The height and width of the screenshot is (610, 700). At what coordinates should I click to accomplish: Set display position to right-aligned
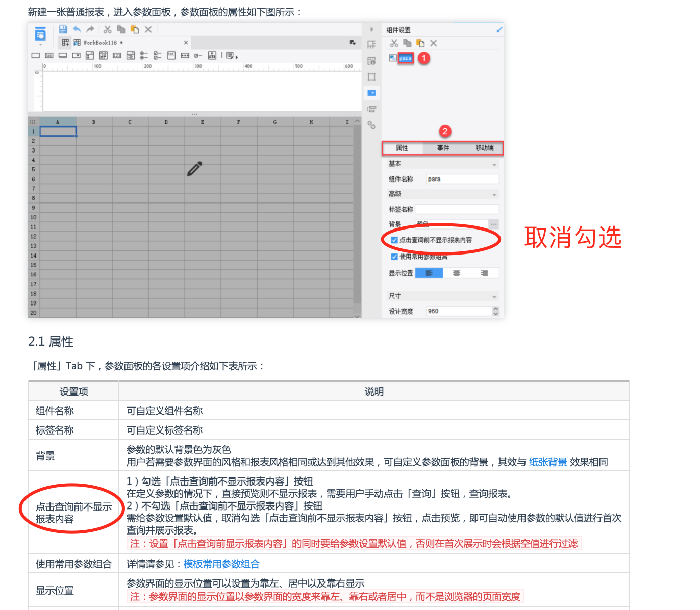[x=484, y=273]
